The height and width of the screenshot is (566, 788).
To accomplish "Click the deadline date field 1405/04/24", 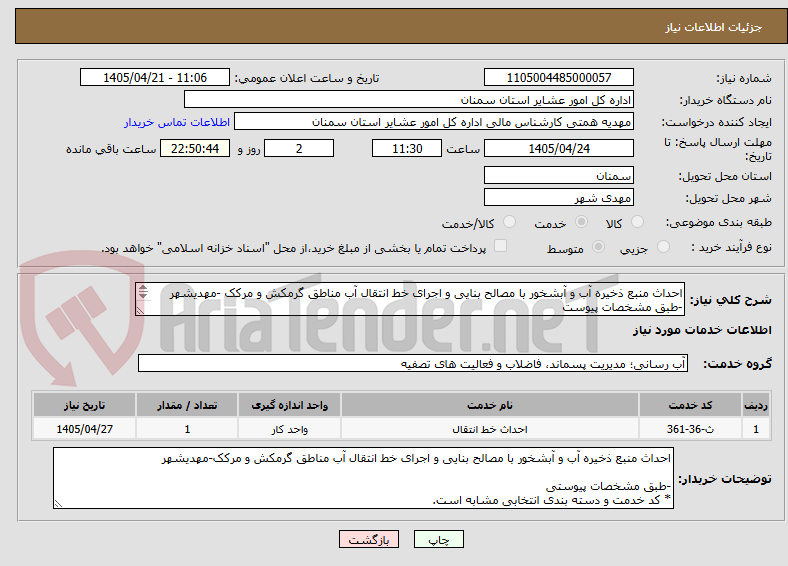I will pos(558,148).
